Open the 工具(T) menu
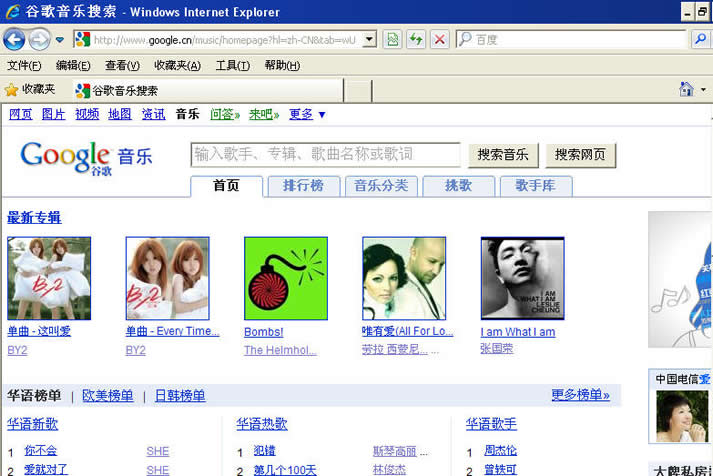The height and width of the screenshot is (476, 713). 232,65
